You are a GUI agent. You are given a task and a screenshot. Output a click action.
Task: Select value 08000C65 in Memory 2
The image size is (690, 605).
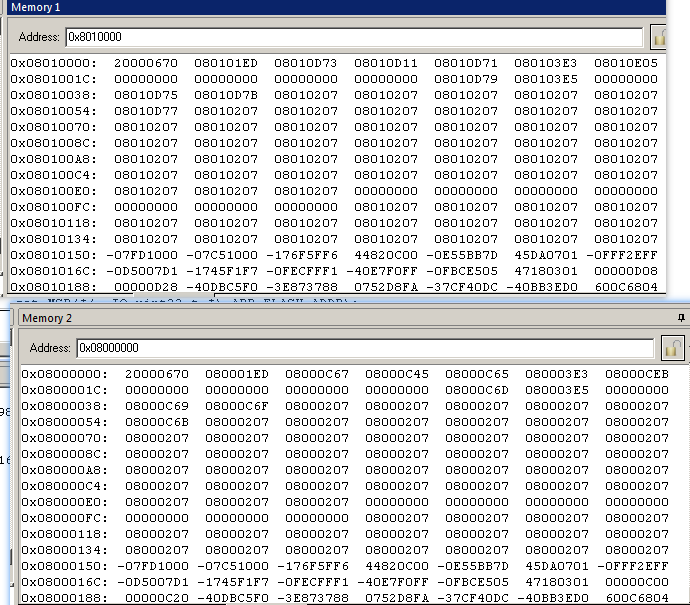(x=477, y=374)
